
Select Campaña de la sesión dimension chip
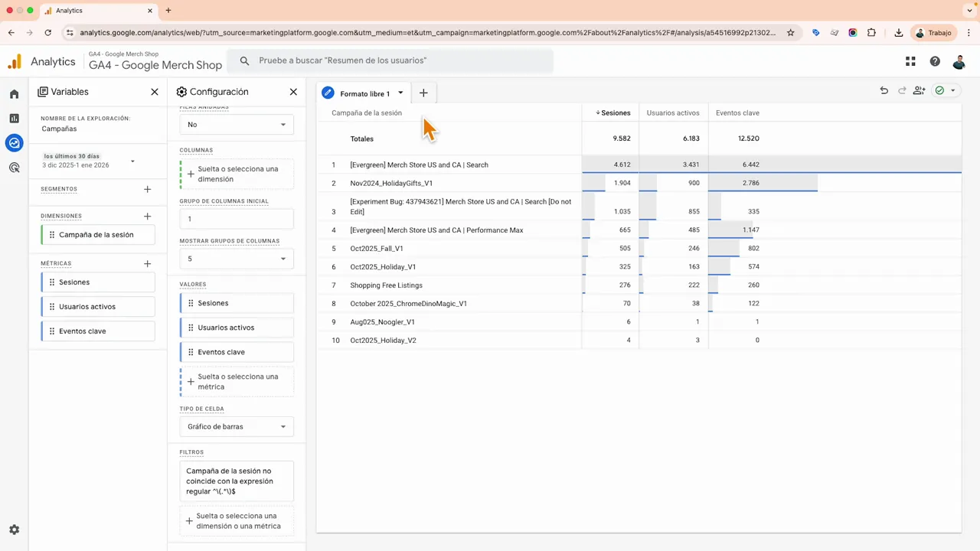click(x=98, y=235)
